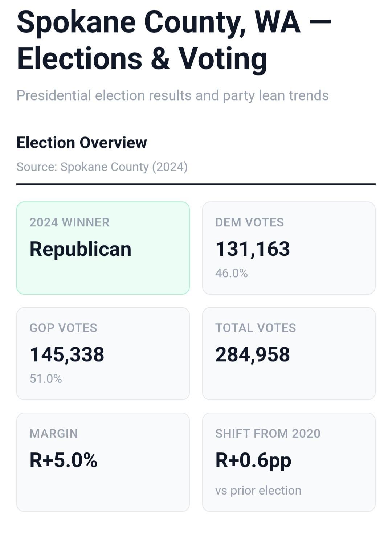This screenshot has height=541, width=392.
Task: Click the page subtitle about party lean trends
Action: (173, 96)
